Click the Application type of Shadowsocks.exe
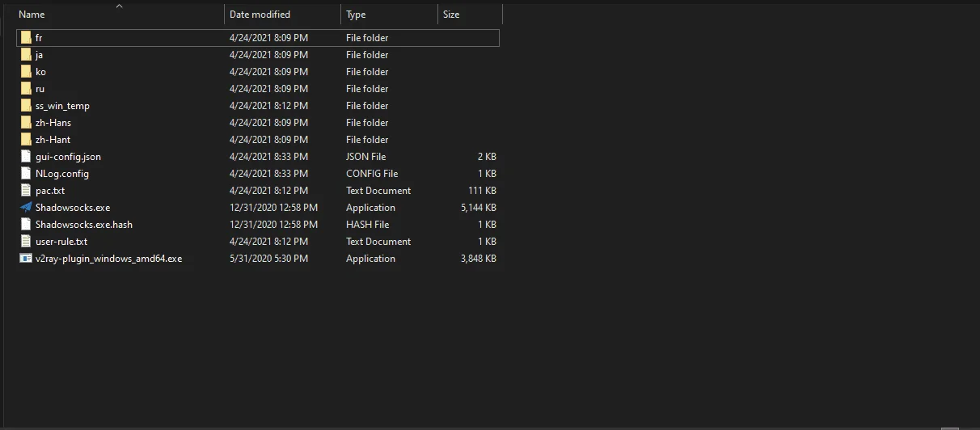980x430 pixels. 371,208
